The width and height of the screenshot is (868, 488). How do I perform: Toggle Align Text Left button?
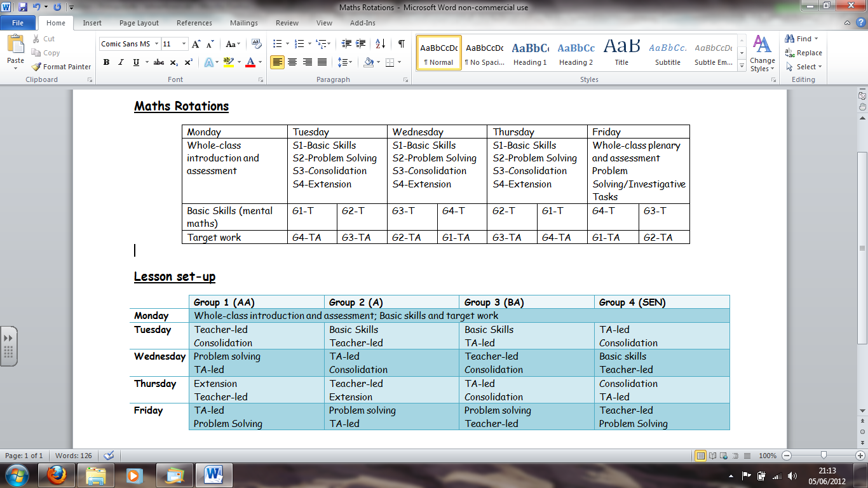coord(277,62)
